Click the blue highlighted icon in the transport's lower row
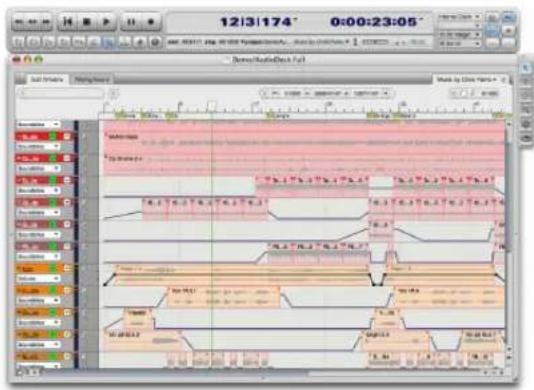 (x=109, y=42)
